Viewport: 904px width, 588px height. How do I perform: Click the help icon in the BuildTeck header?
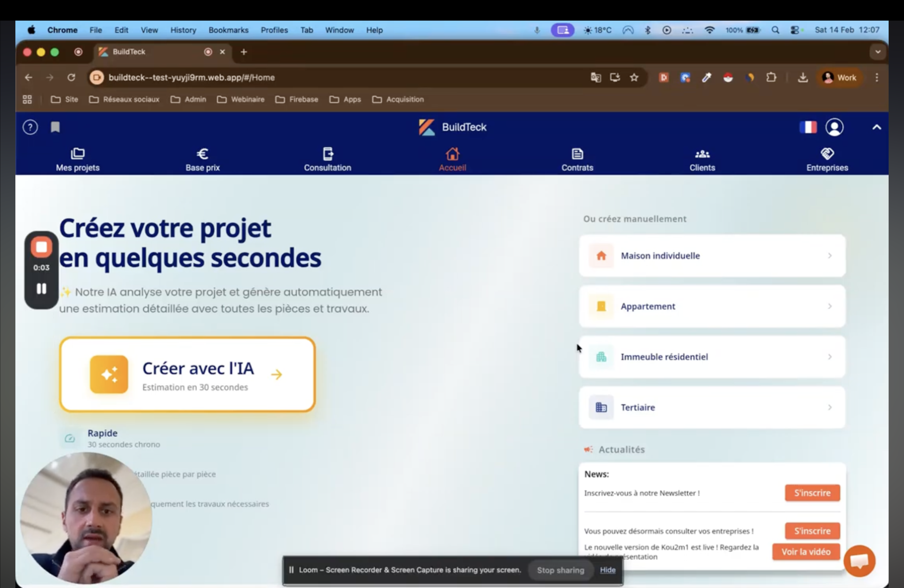click(x=30, y=127)
